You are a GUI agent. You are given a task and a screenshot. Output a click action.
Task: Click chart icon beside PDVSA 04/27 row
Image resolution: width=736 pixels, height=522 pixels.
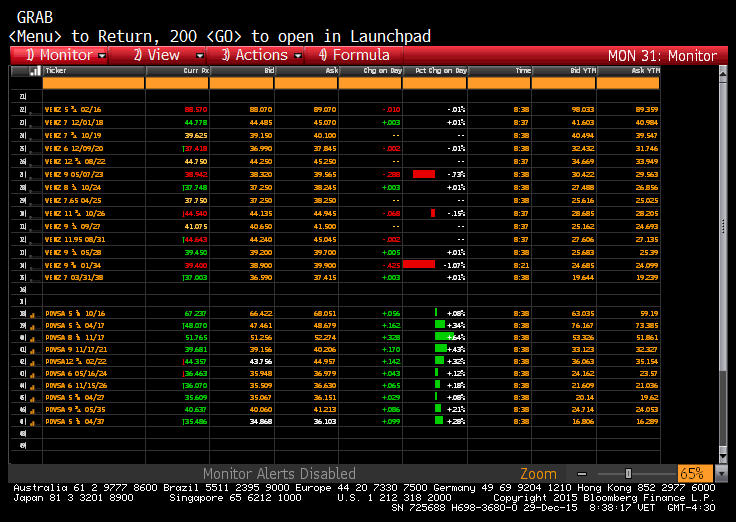click(32, 399)
